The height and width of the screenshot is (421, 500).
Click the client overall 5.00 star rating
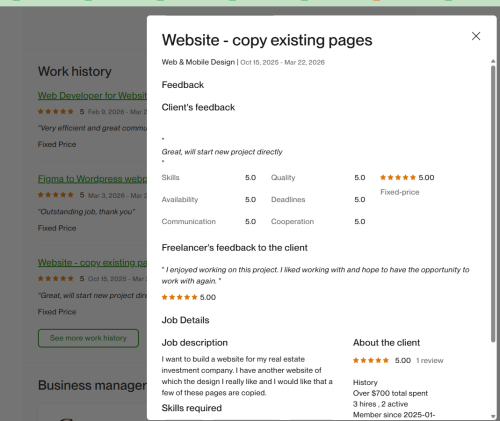pyautogui.click(x=407, y=178)
